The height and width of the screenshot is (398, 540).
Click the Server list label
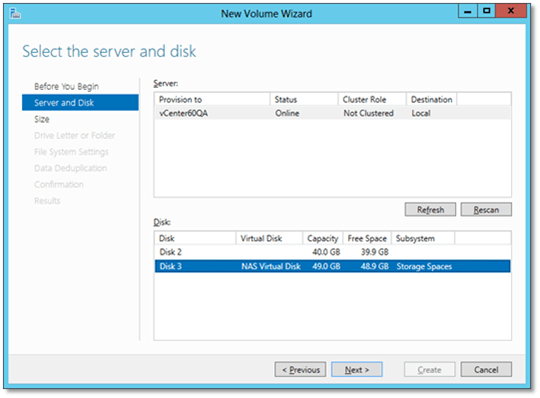[x=166, y=83]
